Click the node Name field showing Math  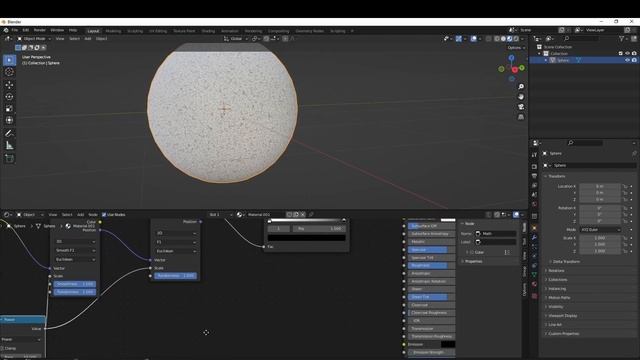(x=496, y=234)
